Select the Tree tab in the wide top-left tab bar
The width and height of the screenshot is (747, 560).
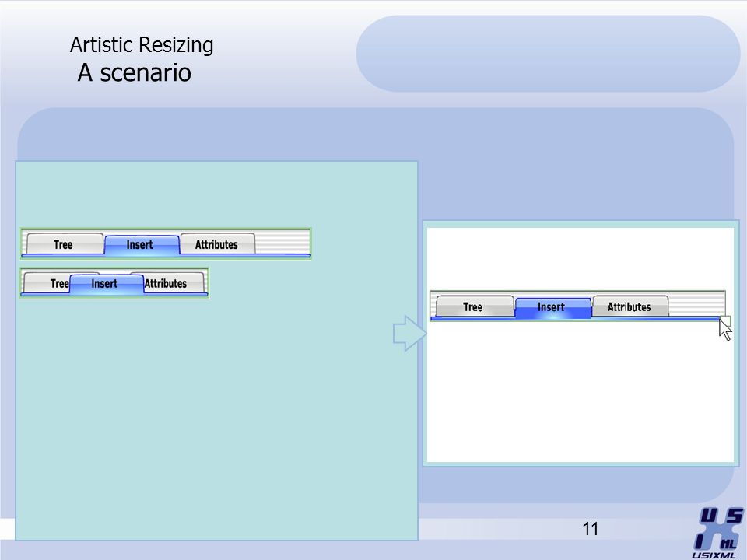point(65,244)
